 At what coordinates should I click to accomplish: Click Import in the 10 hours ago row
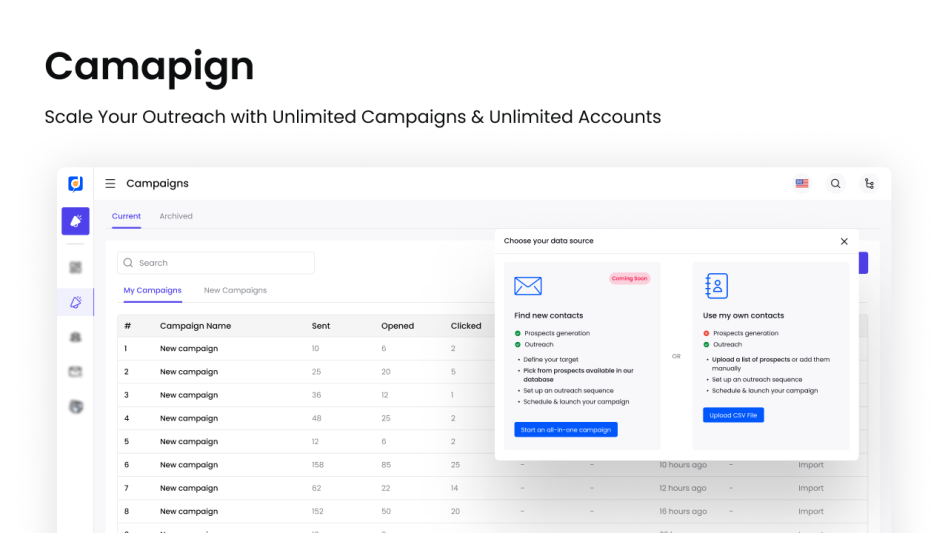[x=811, y=465]
